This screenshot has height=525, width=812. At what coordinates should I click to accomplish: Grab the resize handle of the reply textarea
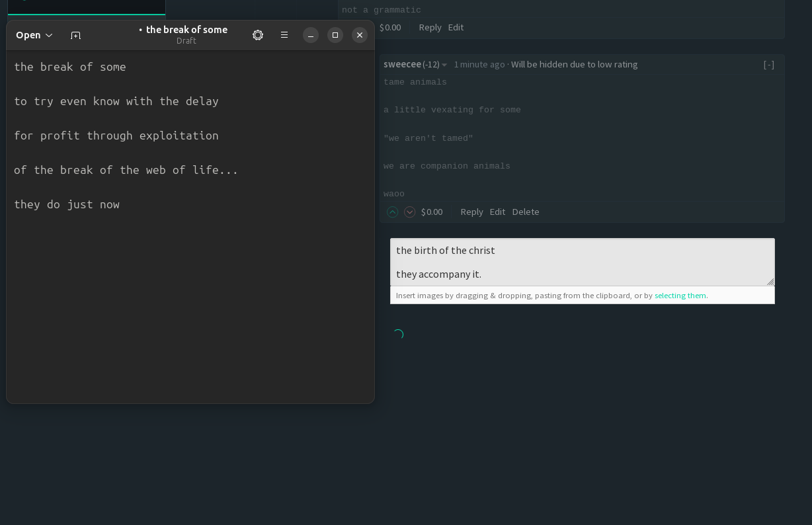[770, 282]
